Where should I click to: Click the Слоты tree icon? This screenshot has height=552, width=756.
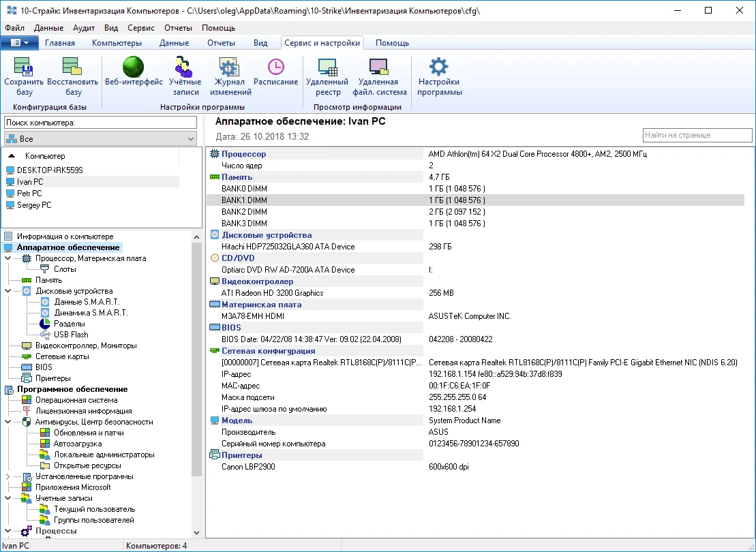[x=45, y=269]
